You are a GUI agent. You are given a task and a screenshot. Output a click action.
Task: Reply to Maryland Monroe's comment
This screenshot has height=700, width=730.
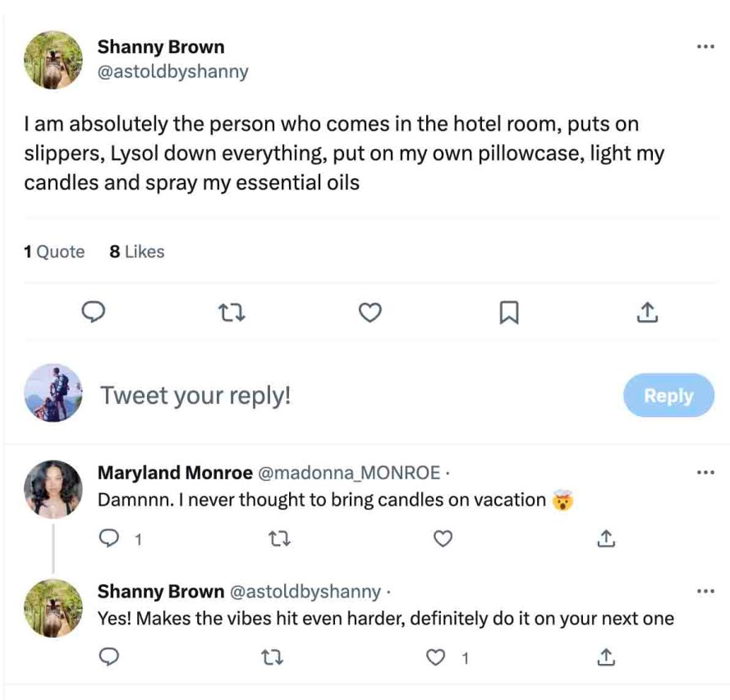click(x=110, y=539)
